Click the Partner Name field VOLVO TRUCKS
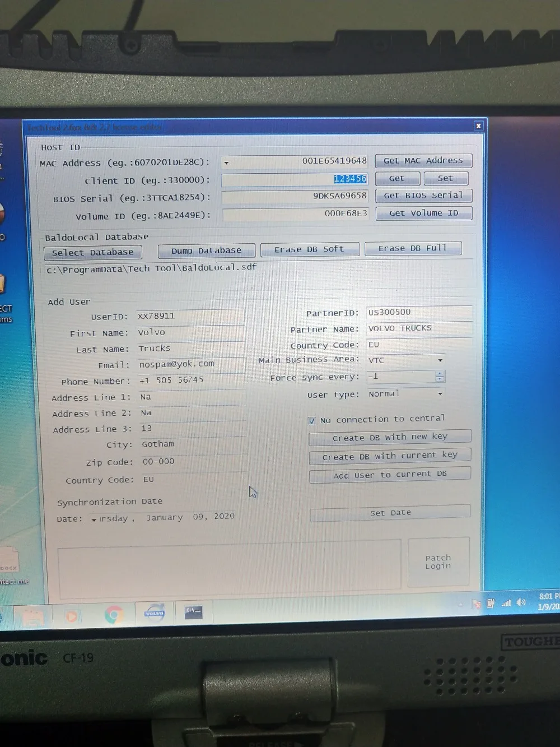Image resolution: width=560 pixels, height=747 pixels. [419, 328]
